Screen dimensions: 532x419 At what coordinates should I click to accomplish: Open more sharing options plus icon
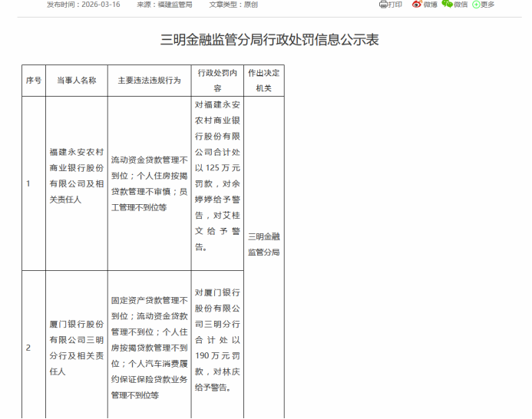click(x=476, y=5)
